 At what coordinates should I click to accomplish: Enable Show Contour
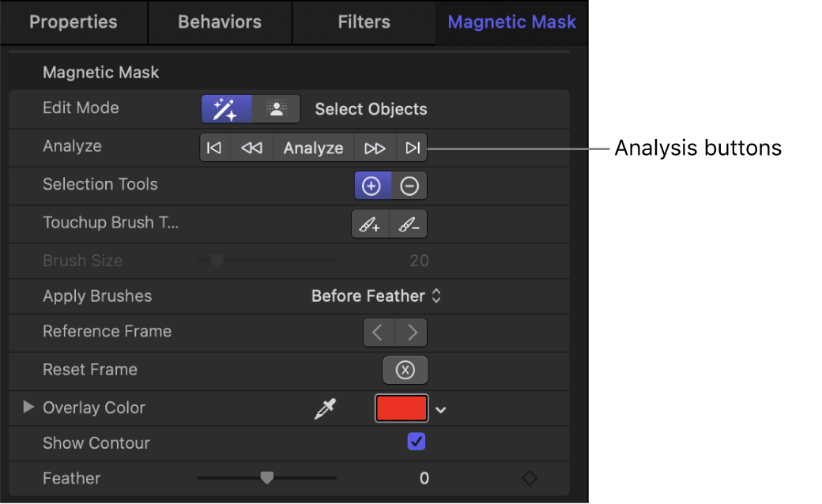[417, 442]
